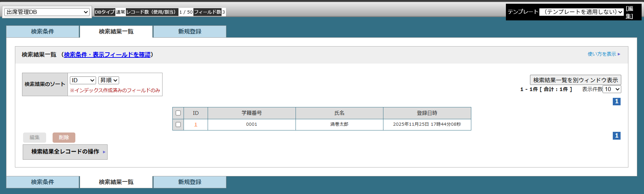Image resolution: width=644 pixels, height=194 pixels.
Task: Check the checkbox for record 0001
Action: 178,125
